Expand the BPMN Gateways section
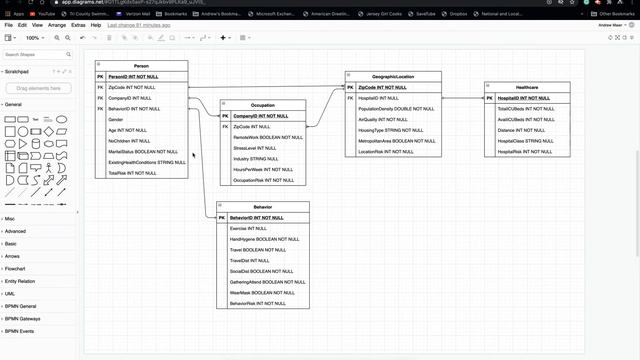Screen dimensions: 640x360 pos(22,319)
